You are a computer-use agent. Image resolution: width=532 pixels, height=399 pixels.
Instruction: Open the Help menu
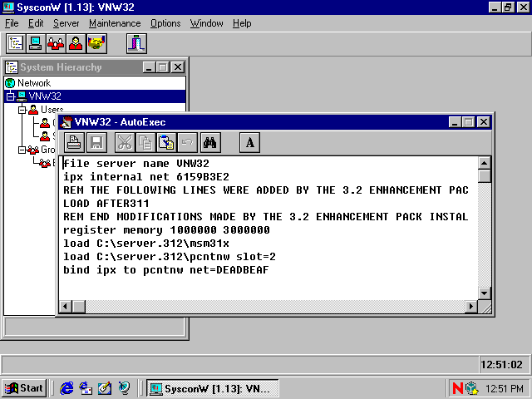[242, 23]
